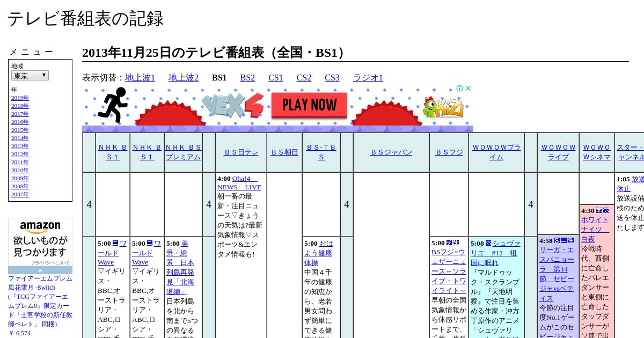
Task: Click the 字 subtitle icon on BSフジ×ウェザーニュース
Action: 449,243
